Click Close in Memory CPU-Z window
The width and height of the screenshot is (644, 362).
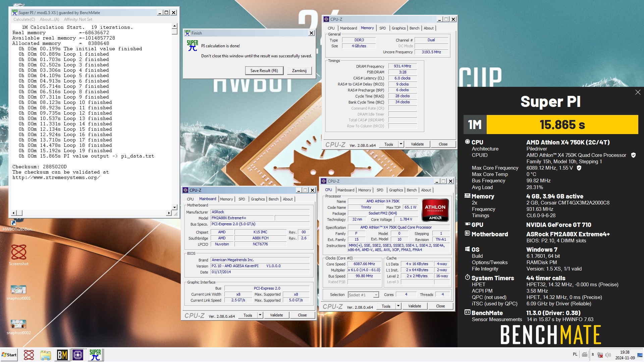click(443, 144)
